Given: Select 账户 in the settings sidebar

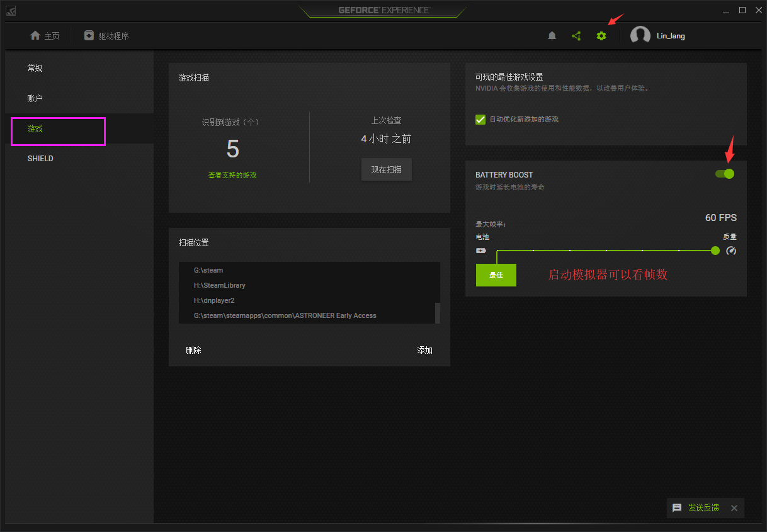Looking at the screenshot, I should 35,98.
